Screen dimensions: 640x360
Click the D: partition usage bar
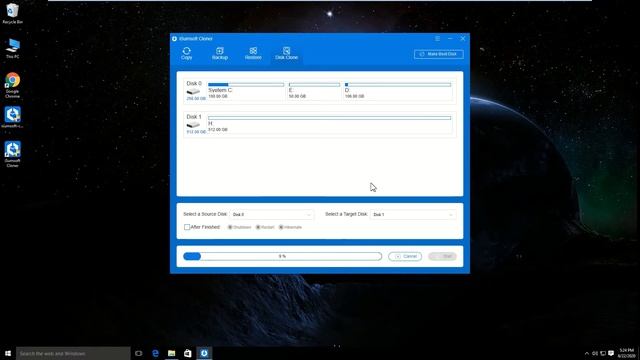[398, 85]
